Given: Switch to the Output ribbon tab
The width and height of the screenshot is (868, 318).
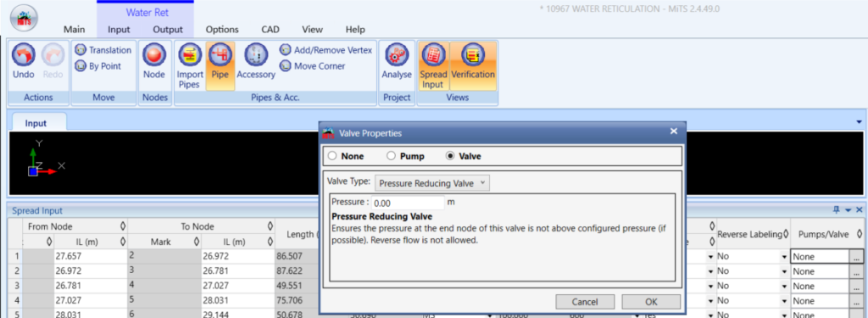Looking at the screenshot, I should point(168,30).
